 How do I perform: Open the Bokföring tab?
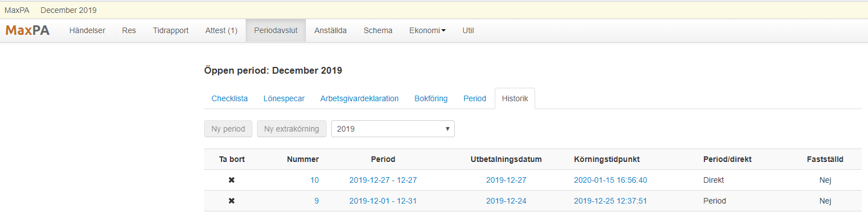pos(431,98)
